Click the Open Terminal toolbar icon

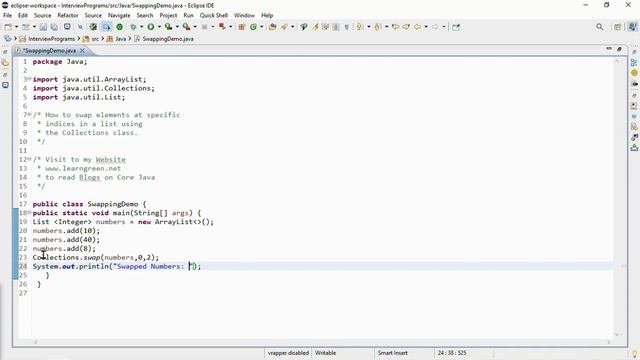[x=67, y=27]
